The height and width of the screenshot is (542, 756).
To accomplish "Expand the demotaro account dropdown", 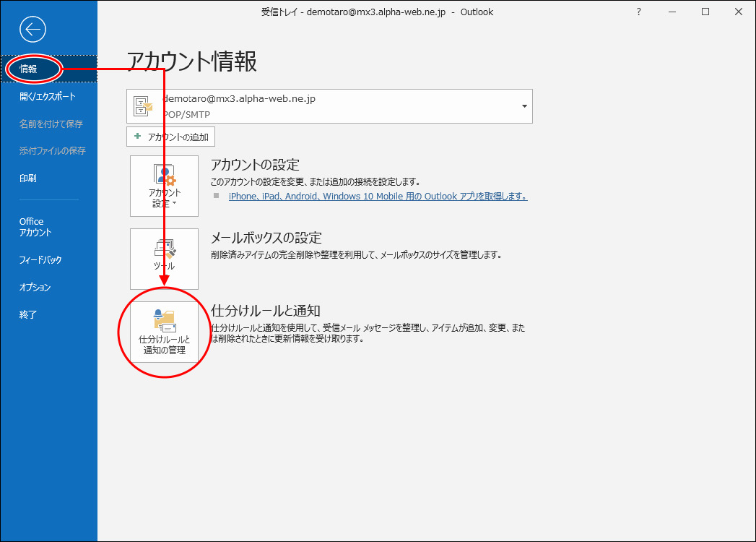I will (x=524, y=106).
